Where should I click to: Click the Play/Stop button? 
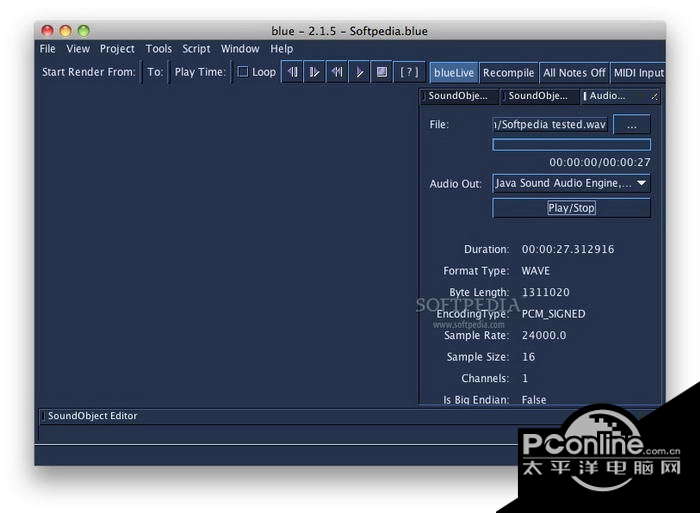[x=571, y=208]
